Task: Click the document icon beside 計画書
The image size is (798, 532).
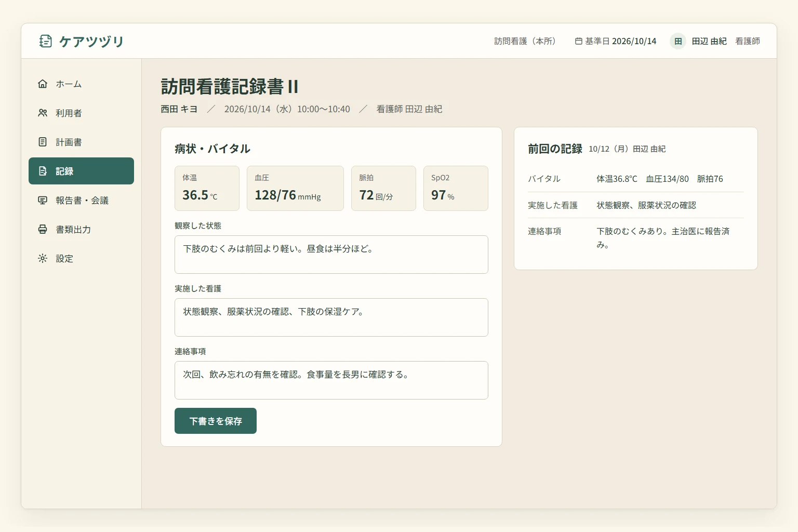Action: pos(43,142)
